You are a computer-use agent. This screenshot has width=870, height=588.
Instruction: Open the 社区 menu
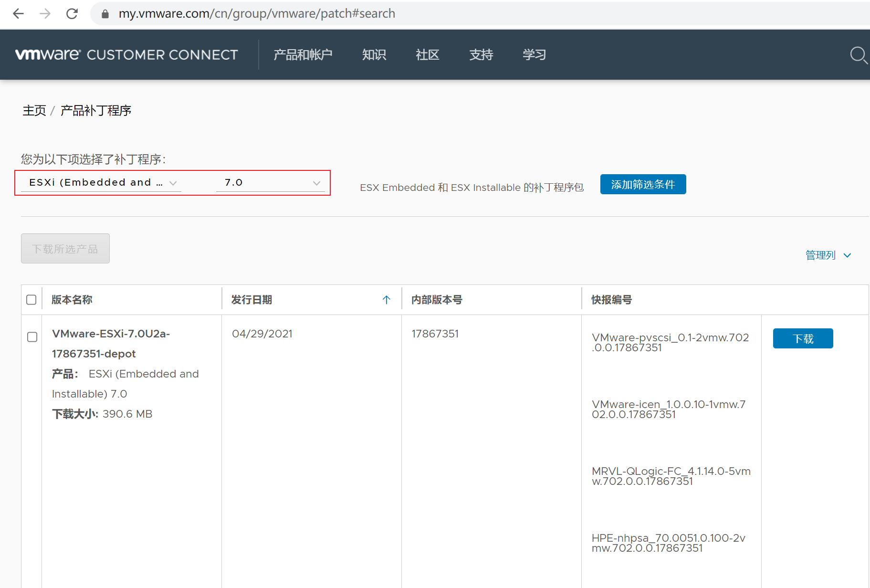[428, 54]
